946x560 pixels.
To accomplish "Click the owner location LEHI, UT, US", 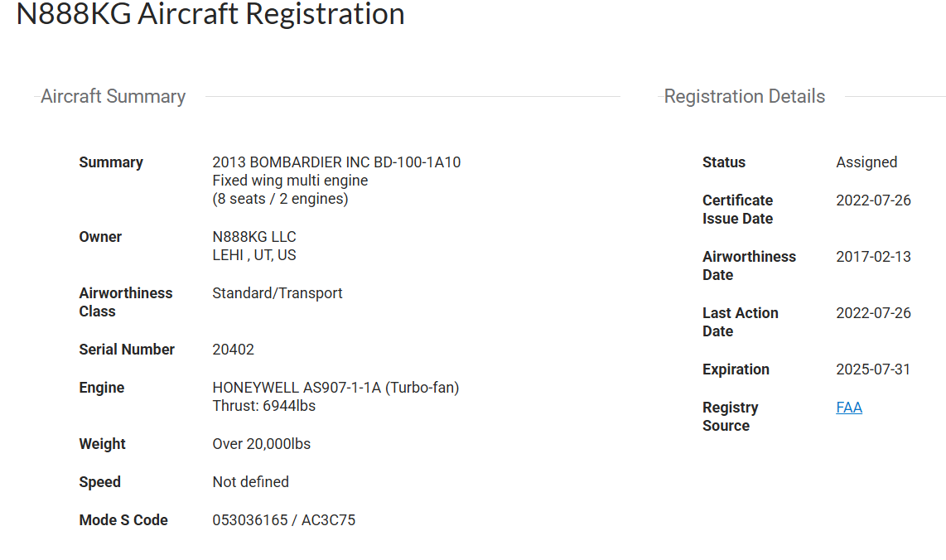I will pyautogui.click(x=254, y=255).
